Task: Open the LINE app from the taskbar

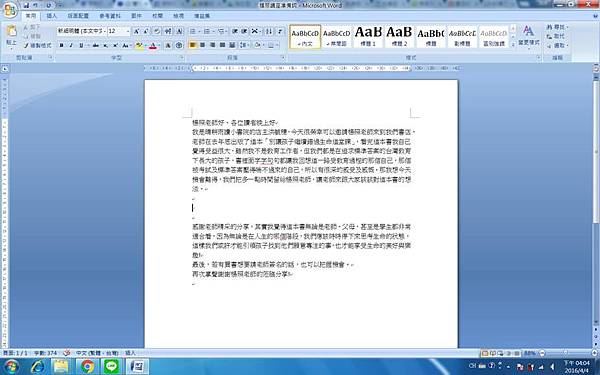Action: point(111,367)
